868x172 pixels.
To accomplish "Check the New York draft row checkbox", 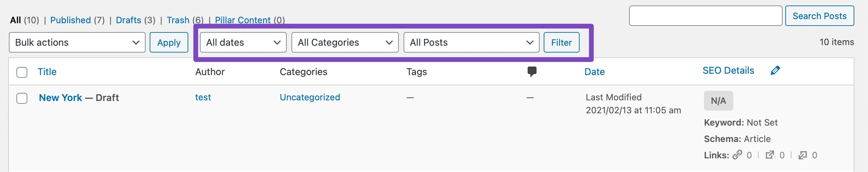I will pos(22,98).
